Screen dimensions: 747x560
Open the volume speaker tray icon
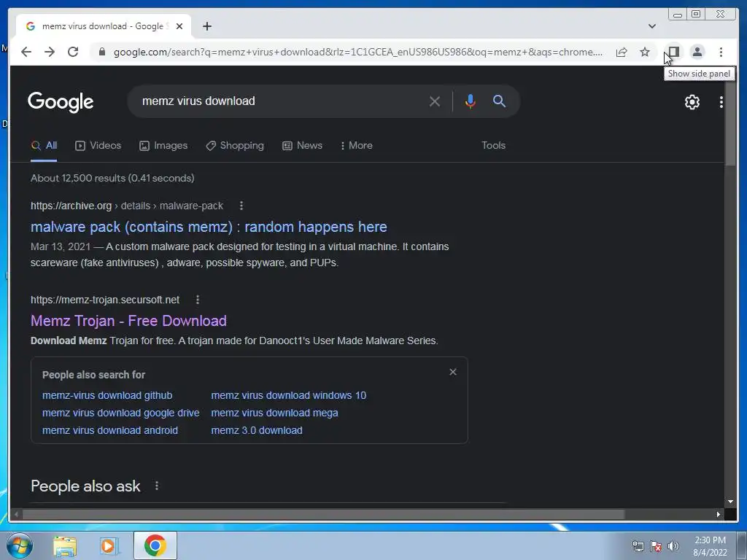point(673,546)
